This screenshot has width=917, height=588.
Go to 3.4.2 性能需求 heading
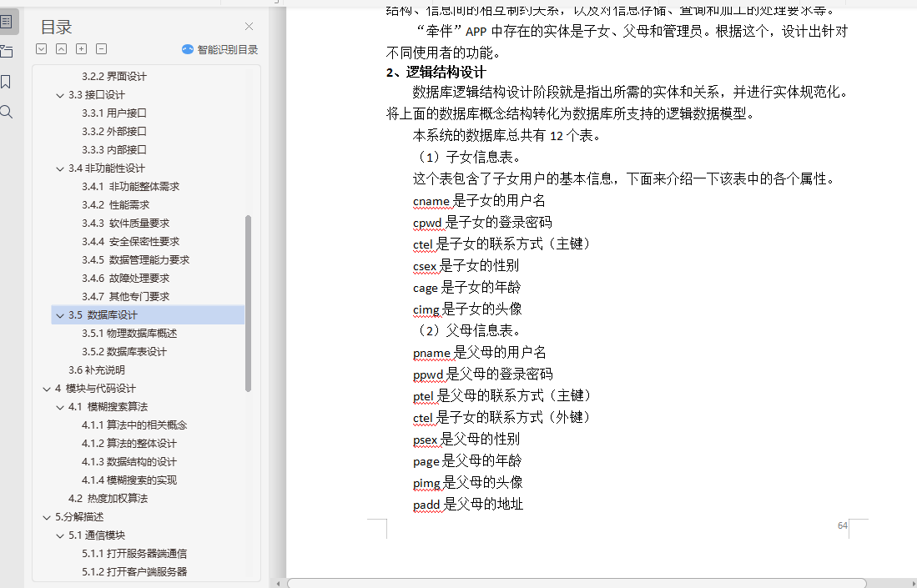116,205
